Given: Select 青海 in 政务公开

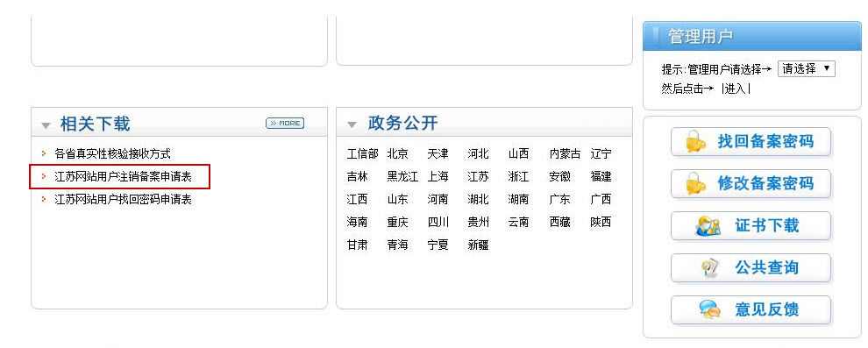Looking at the screenshot, I should [397, 245].
